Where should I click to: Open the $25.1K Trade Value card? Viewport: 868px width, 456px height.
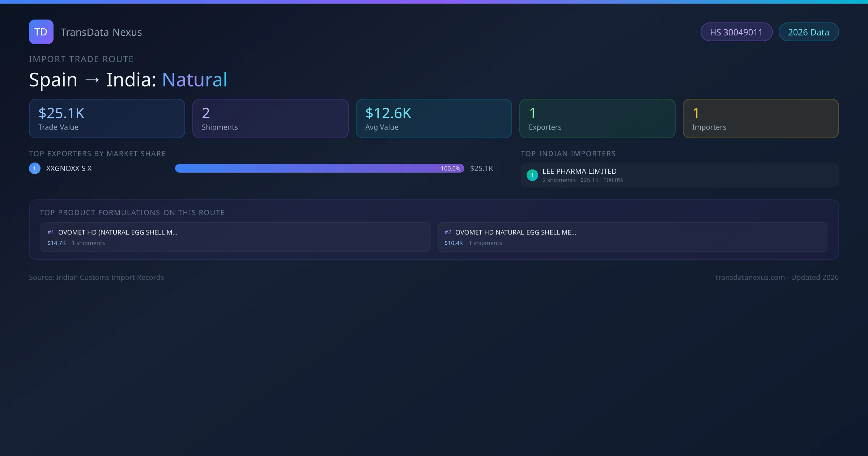click(x=107, y=119)
